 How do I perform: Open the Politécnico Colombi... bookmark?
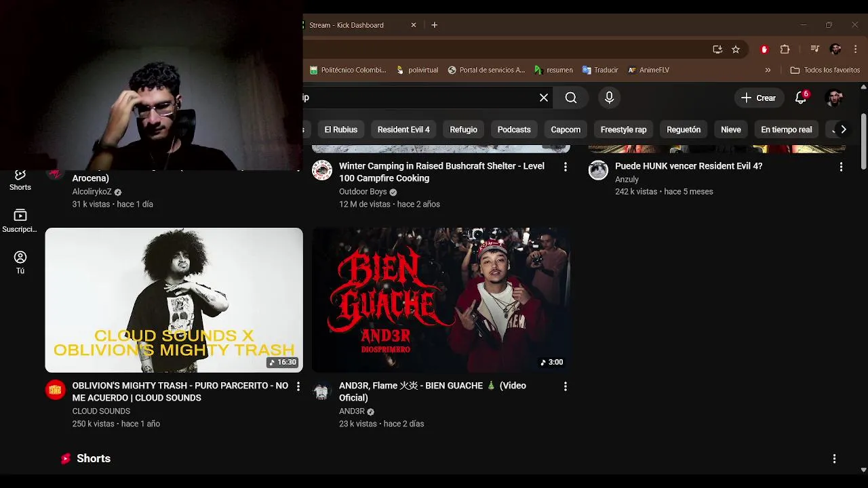348,70
